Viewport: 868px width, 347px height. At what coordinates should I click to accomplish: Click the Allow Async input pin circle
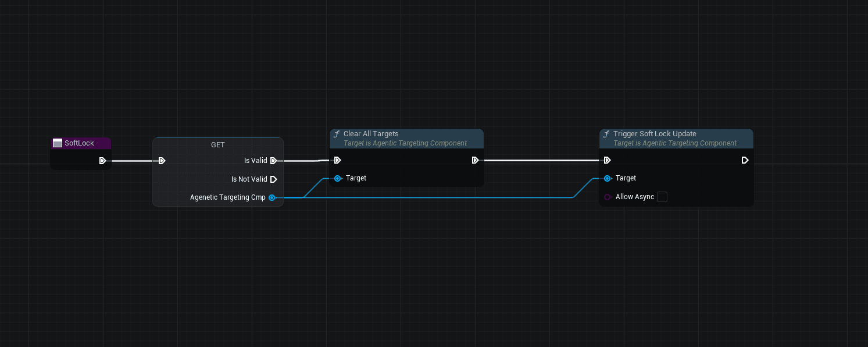(x=608, y=197)
